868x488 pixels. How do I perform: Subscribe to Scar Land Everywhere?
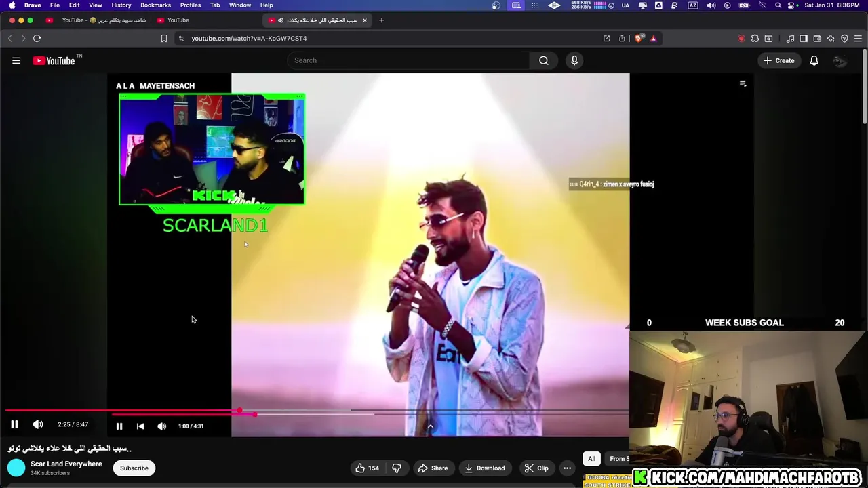134,468
